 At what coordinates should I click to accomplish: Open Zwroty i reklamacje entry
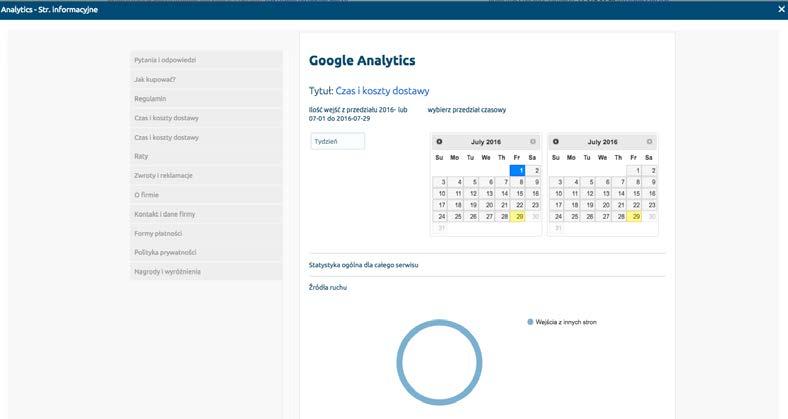206,175
